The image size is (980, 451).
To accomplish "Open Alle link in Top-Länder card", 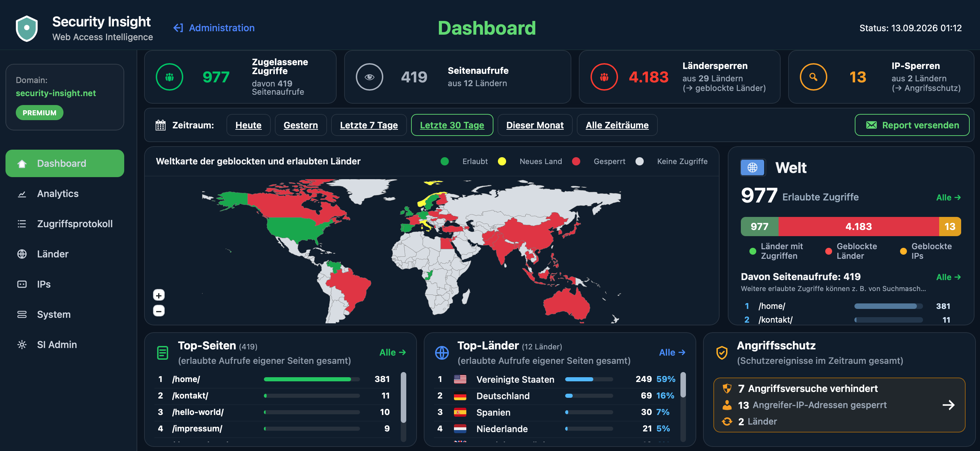I will point(672,352).
